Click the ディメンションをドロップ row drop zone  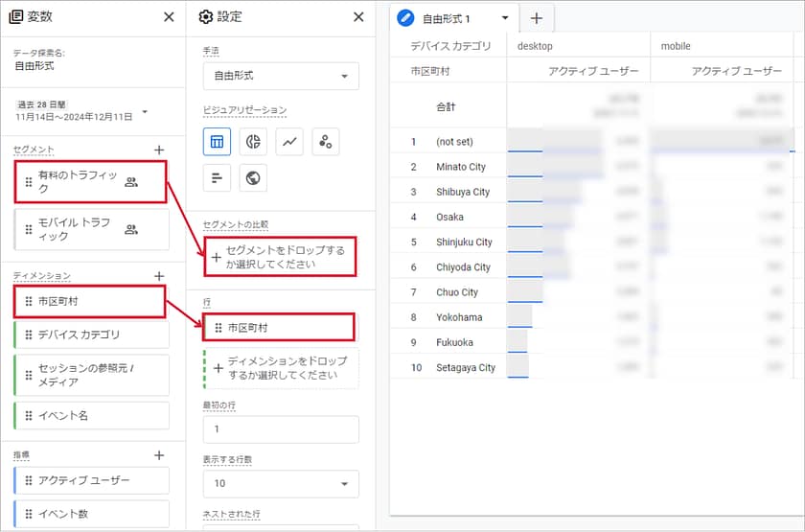tap(281, 368)
